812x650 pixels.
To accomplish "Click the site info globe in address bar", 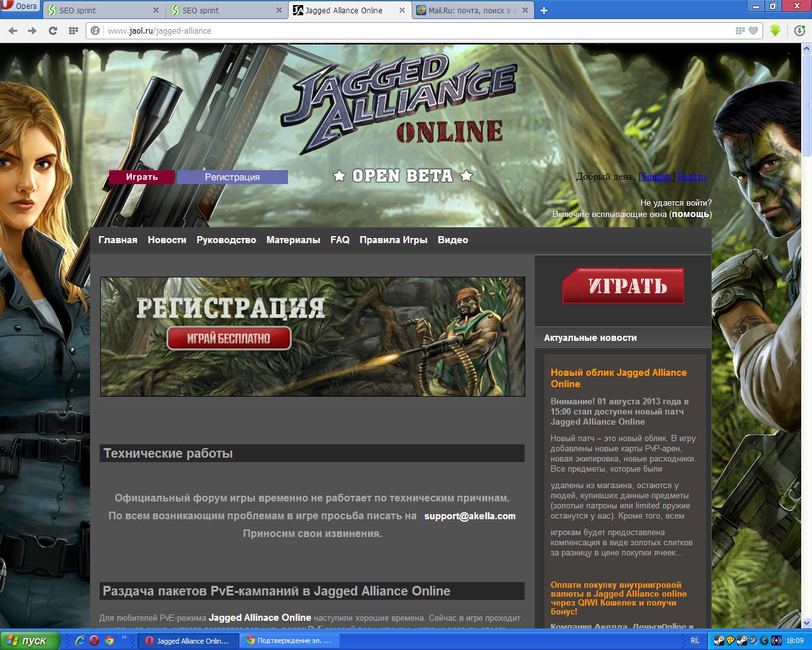I will click(96, 30).
